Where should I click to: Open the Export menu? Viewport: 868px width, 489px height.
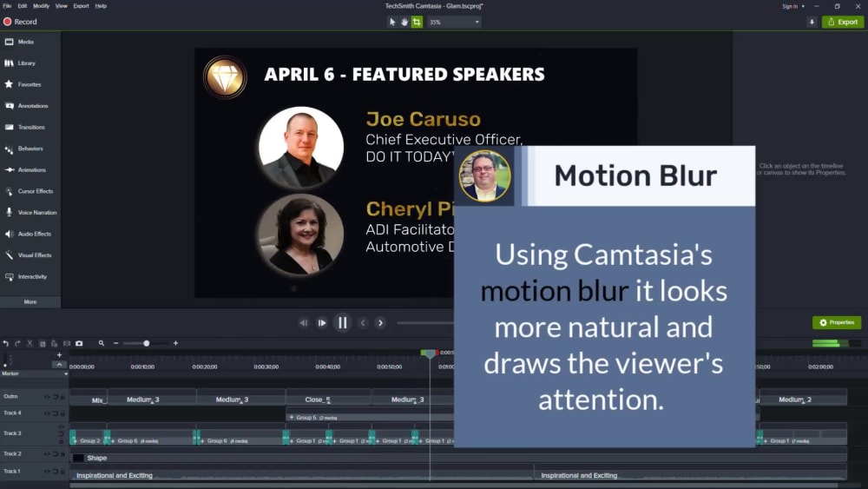81,6
